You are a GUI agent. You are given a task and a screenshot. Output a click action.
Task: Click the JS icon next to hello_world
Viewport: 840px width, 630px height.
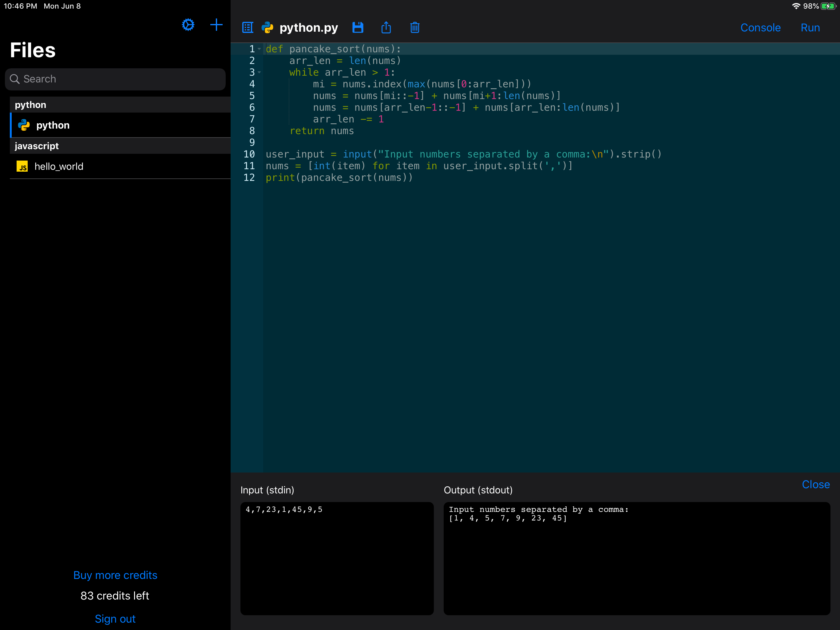[22, 166]
